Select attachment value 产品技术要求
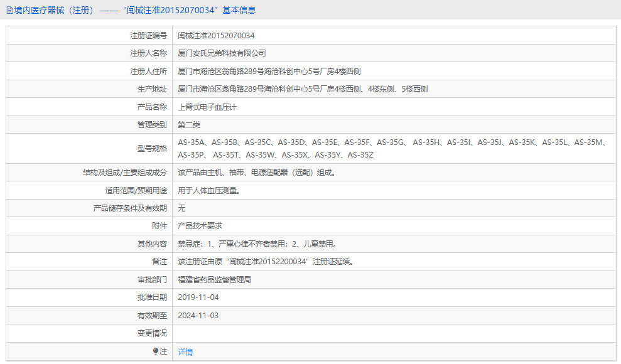 click(200, 226)
